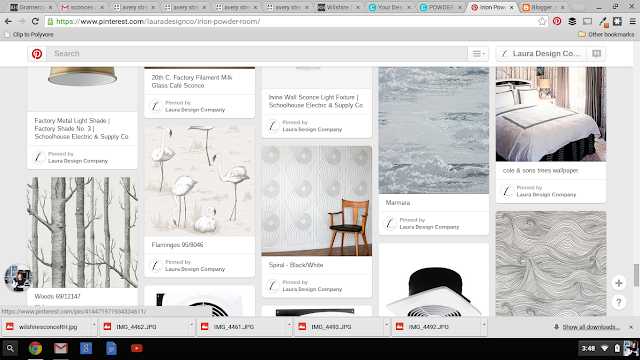Open Laura Design Co profile button
The width and height of the screenshot is (640, 360).
542,53
